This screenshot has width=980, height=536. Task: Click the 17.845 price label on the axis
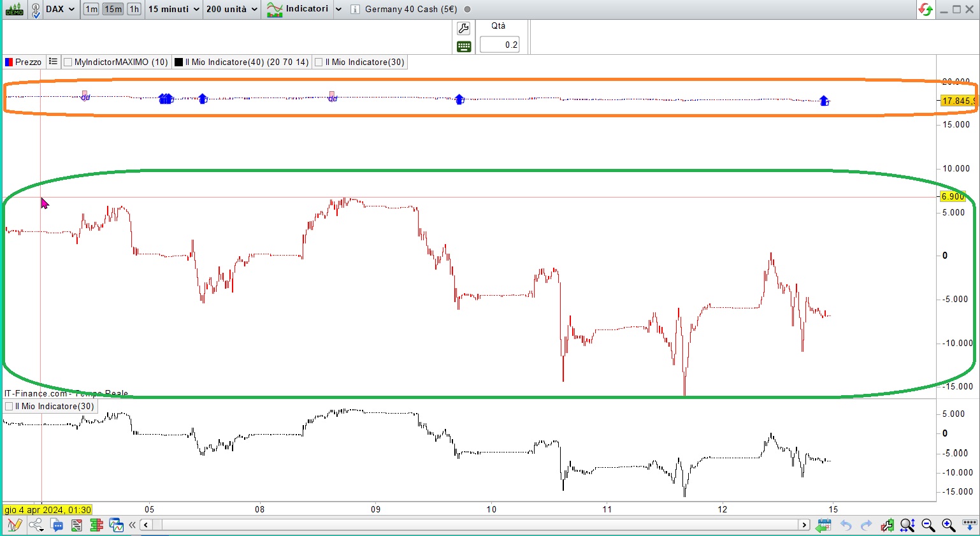[x=958, y=101]
